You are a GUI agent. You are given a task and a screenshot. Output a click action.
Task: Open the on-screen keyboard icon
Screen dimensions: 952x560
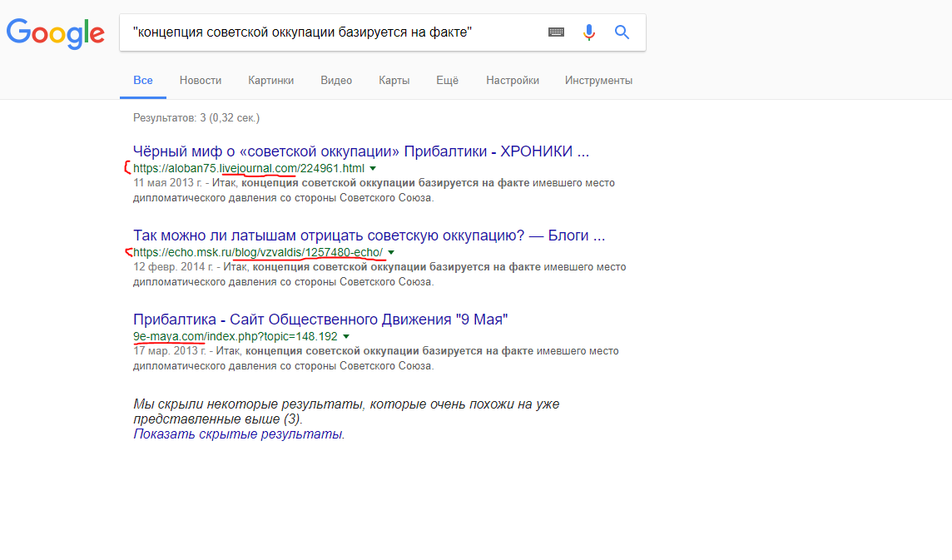(556, 32)
